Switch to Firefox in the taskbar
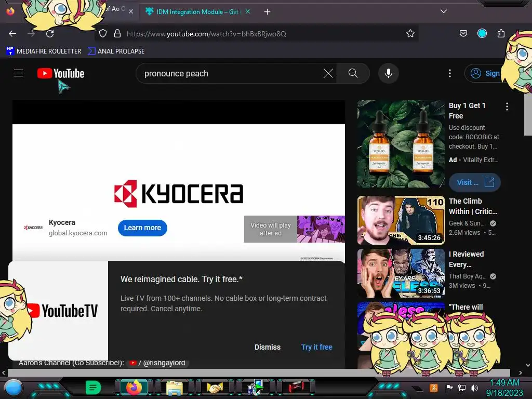The height and width of the screenshot is (399, 532). click(134, 387)
